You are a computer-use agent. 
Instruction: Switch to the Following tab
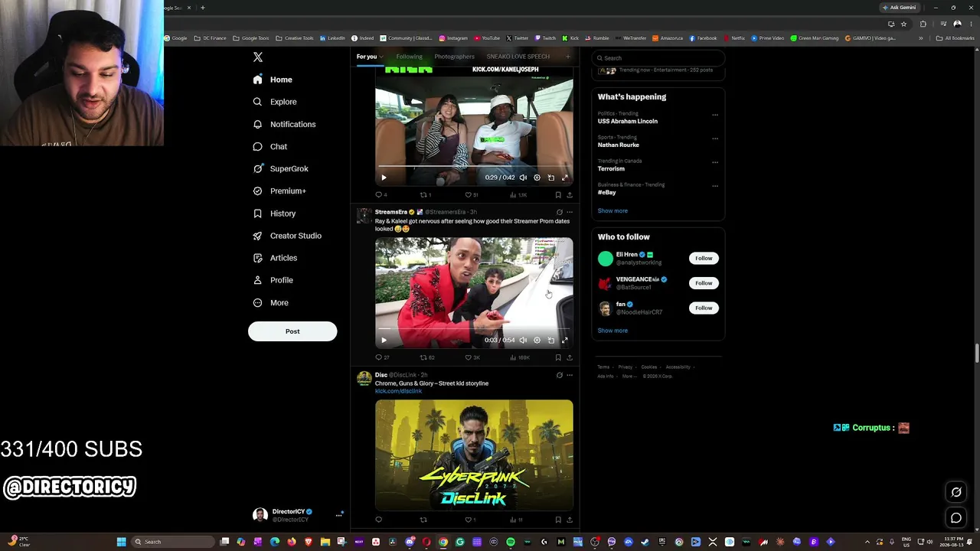click(409, 57)
